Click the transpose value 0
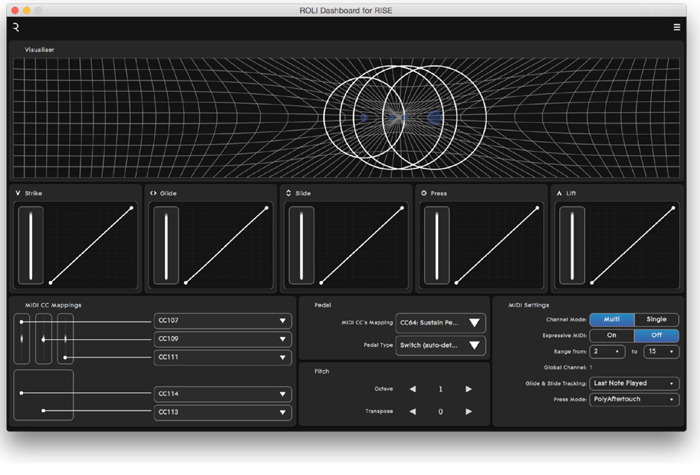 pos(441,412)
